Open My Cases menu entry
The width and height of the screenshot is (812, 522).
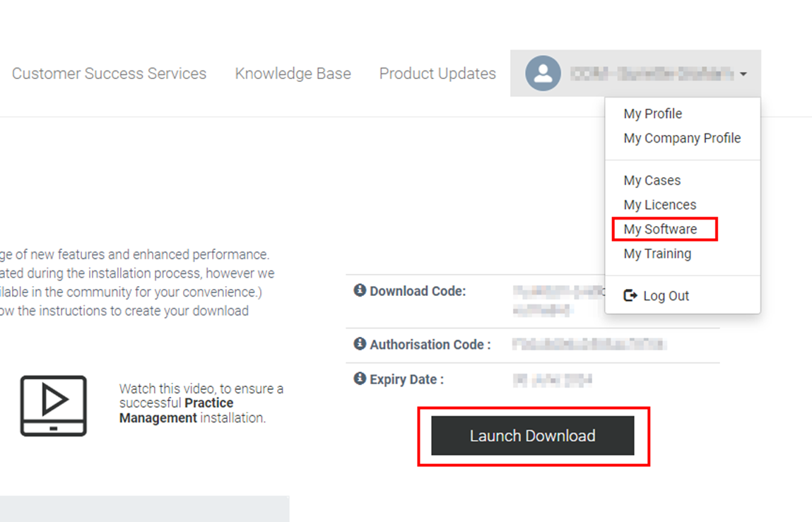tap(652, 181)
